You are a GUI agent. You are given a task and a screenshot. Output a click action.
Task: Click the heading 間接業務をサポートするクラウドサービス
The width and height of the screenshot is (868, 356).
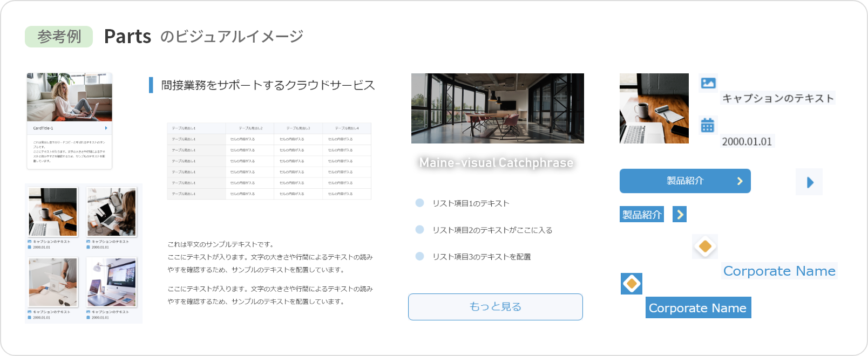pos(268,85)
